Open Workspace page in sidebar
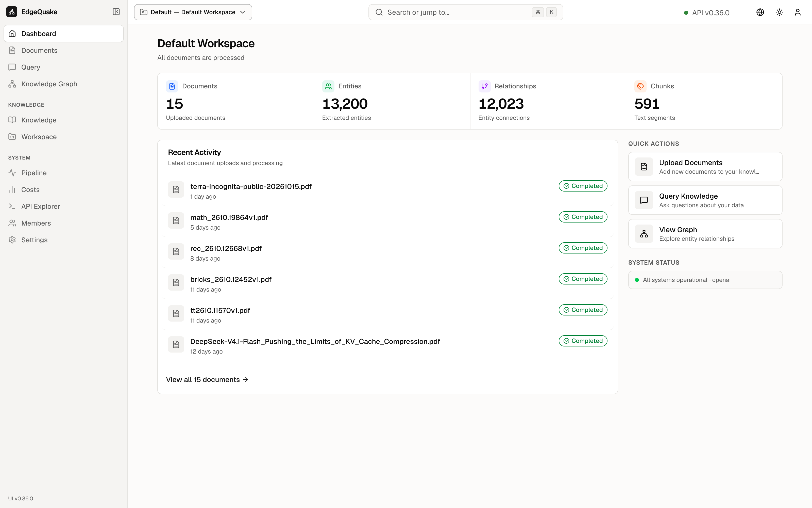Viewport: 812px width, 508px height. (x=64, y=137)
